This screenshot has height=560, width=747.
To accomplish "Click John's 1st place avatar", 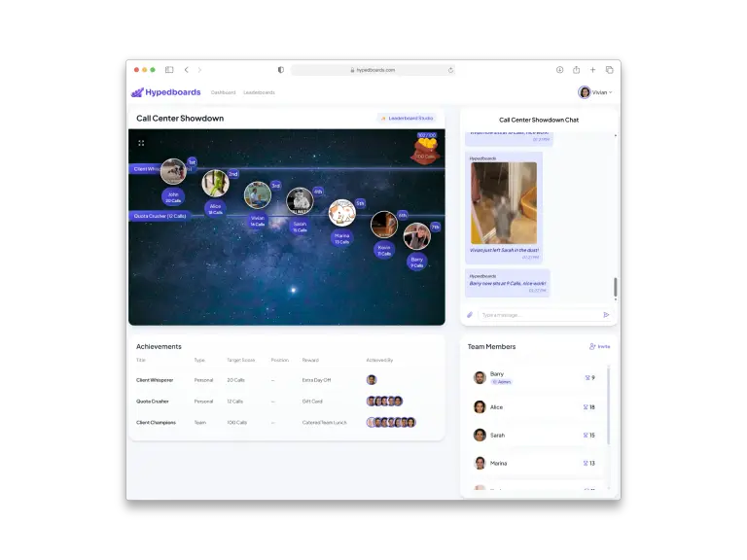I will [x=173, y=171].
